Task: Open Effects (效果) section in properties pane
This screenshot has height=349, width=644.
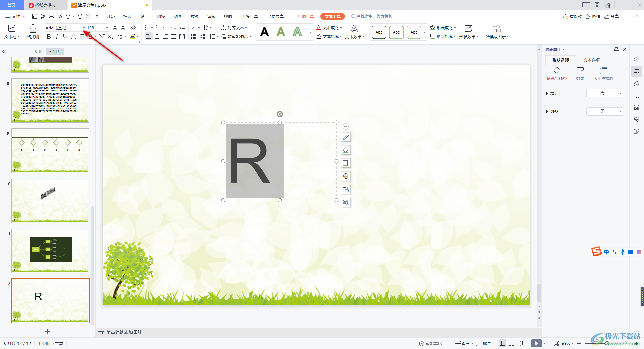Action: click(580, 74)
